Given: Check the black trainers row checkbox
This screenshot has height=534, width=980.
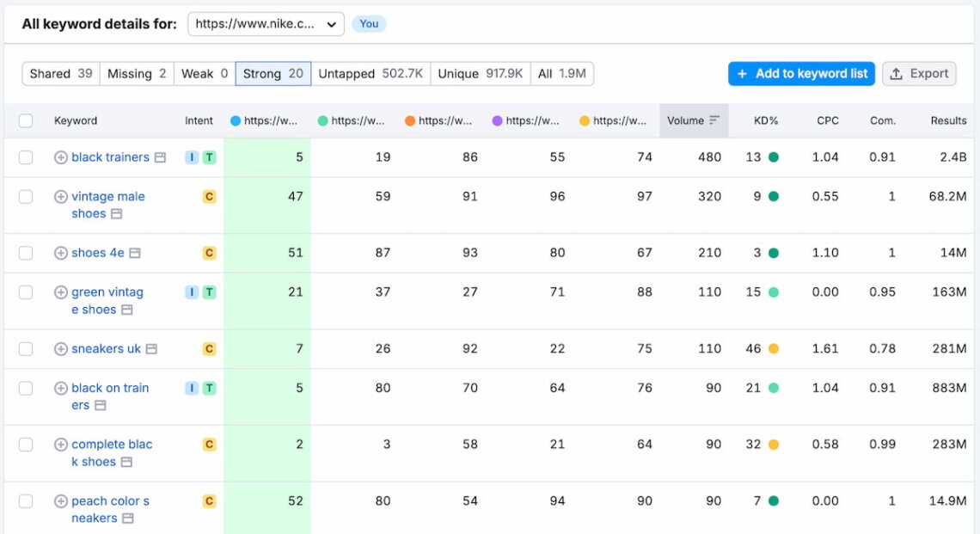Looking at the screenshot, I should point(26,157).
